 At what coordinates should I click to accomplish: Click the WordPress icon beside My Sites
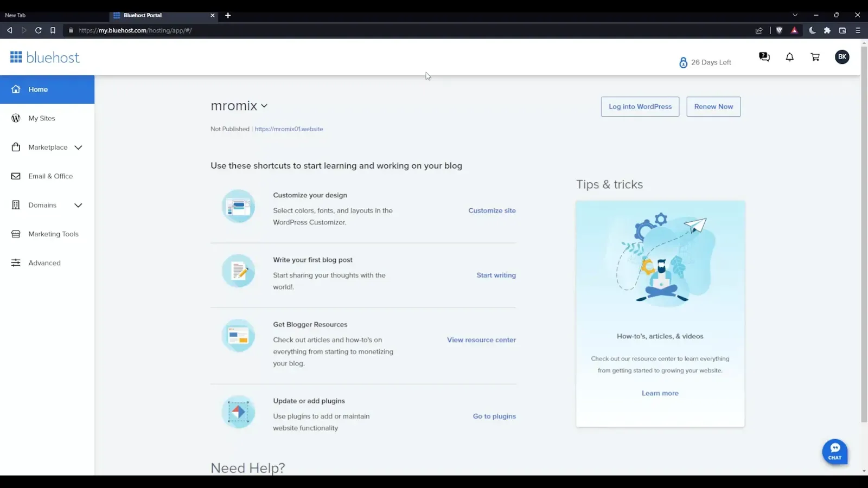coord(16,118)
